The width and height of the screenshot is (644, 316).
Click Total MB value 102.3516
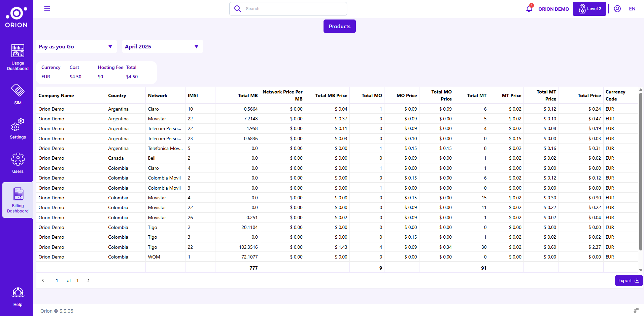coord(248,247)
